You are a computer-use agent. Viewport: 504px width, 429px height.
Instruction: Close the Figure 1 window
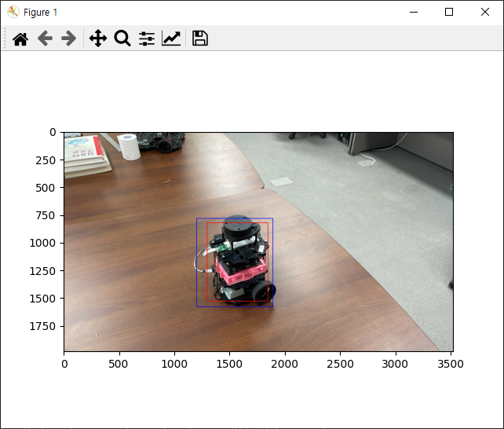point(484,12)
